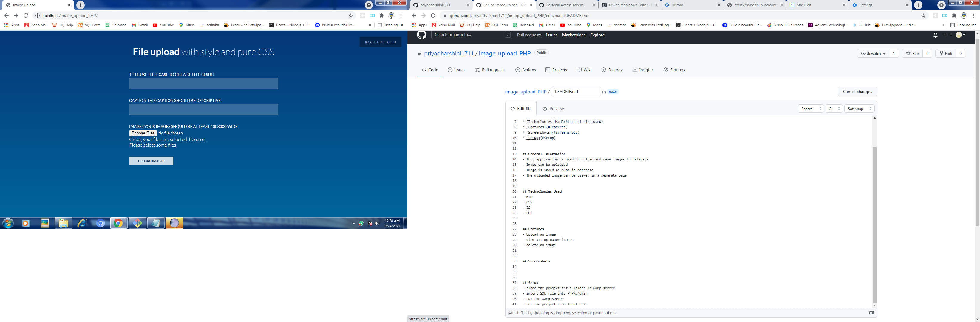Viewport: 980px width, 322px height.
Task: Click the editor's vertical scrollbar thumb
Action: tap(874, 224)
